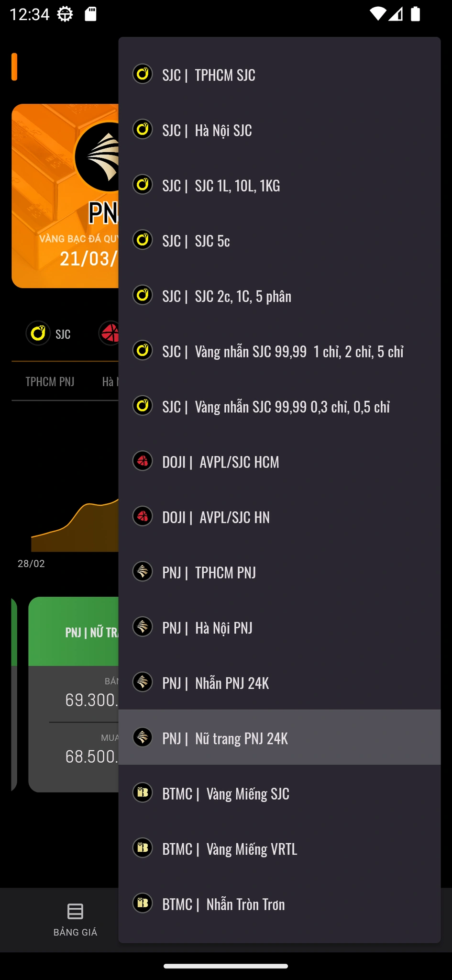Tap the BTMC logo beside Nhẫn Tròn Trơn

point(143,903)
